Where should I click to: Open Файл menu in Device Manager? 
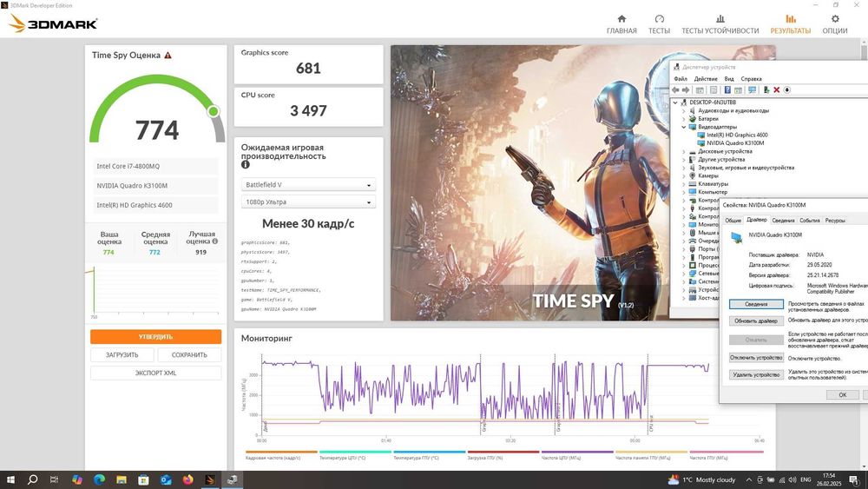click(681, 79)
